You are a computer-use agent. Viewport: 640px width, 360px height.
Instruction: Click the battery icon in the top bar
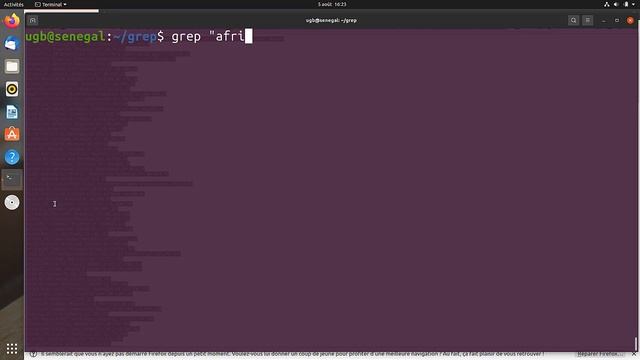point(626,4)
